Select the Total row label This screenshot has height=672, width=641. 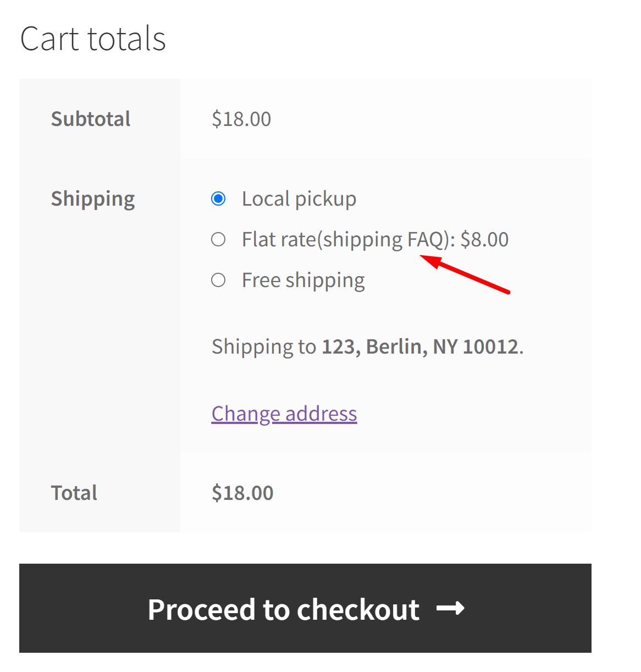[x=74, y=493]
